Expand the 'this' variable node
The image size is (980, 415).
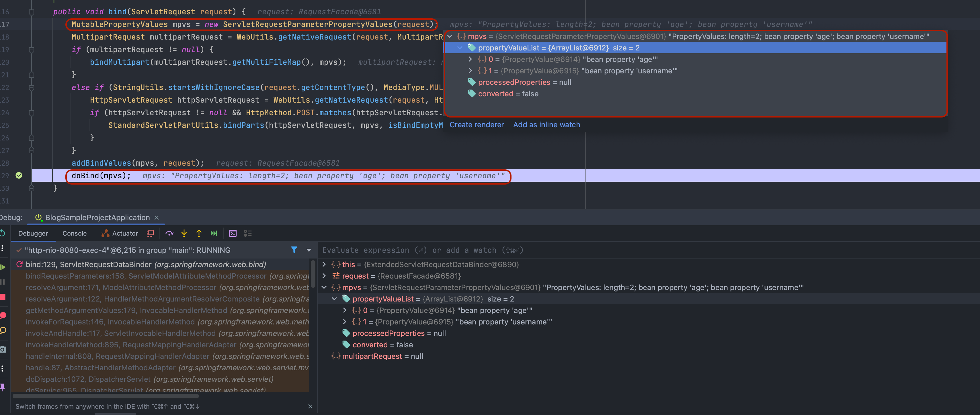point(324,264)
